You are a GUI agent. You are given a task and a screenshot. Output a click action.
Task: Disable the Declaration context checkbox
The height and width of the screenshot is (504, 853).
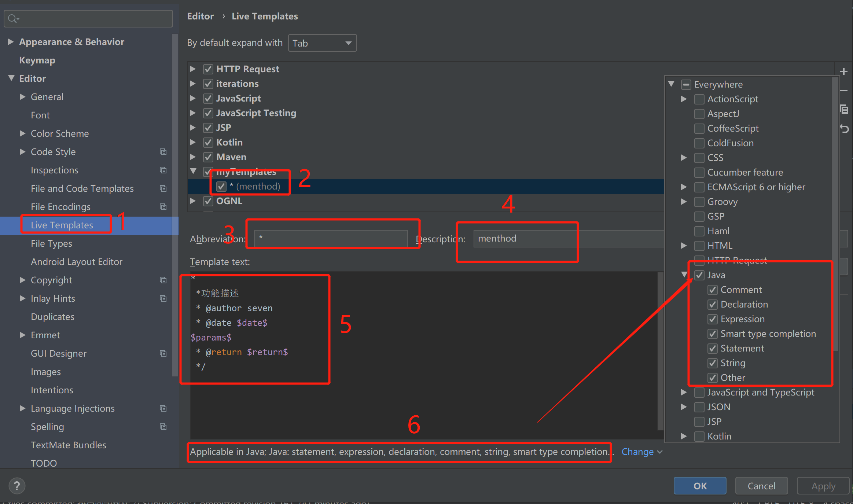(712, 304)
